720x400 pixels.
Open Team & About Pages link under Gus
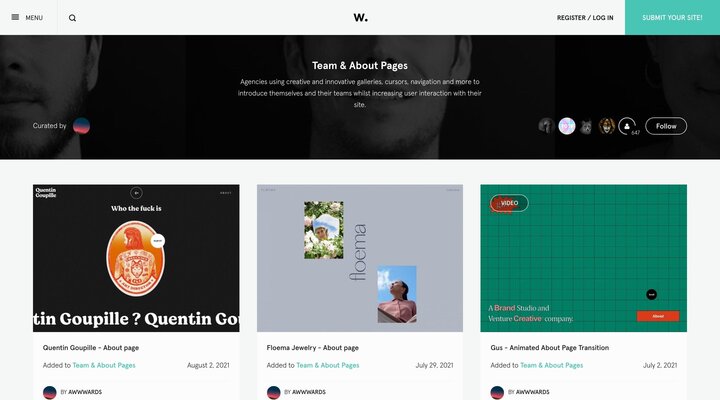[x=551, y=365]
